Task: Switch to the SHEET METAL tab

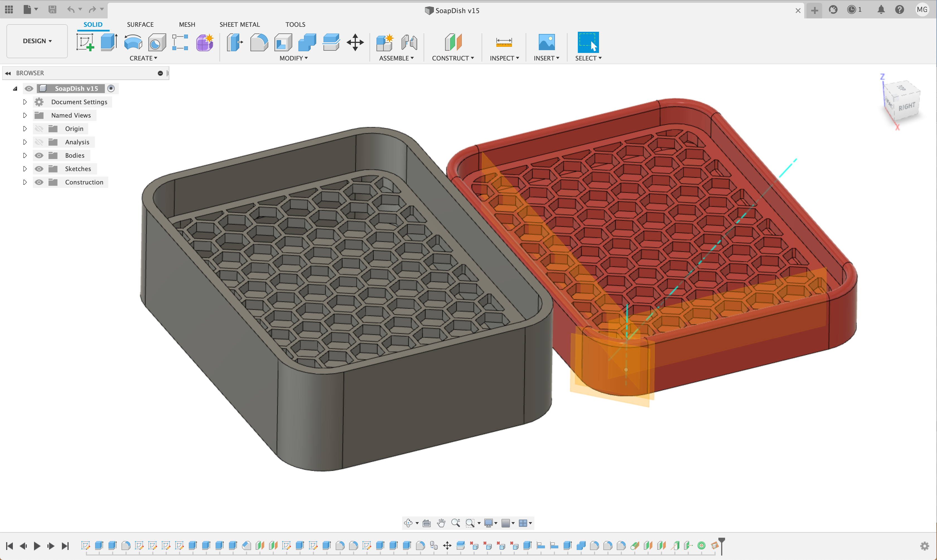Action: pyautogui.click(x=240, y=25)
